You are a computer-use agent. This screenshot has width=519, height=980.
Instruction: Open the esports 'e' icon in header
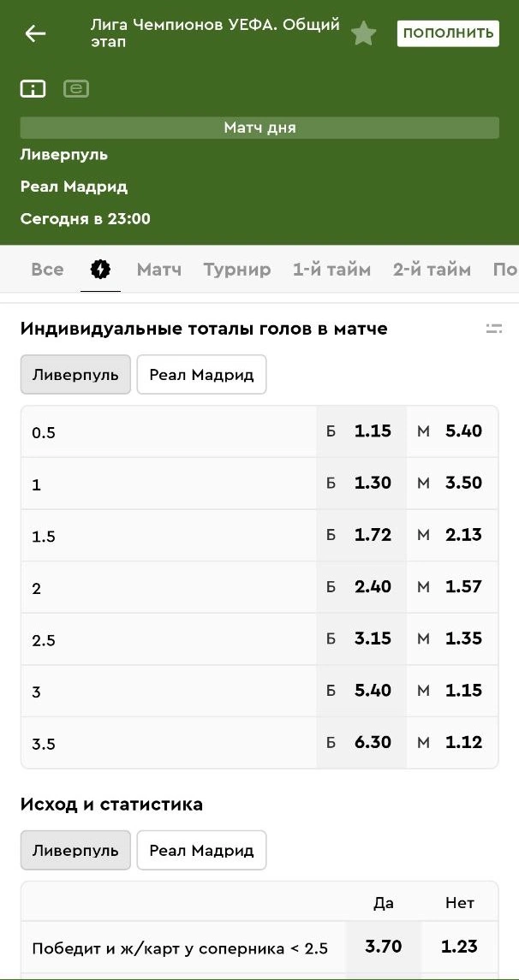coord(76,88)
